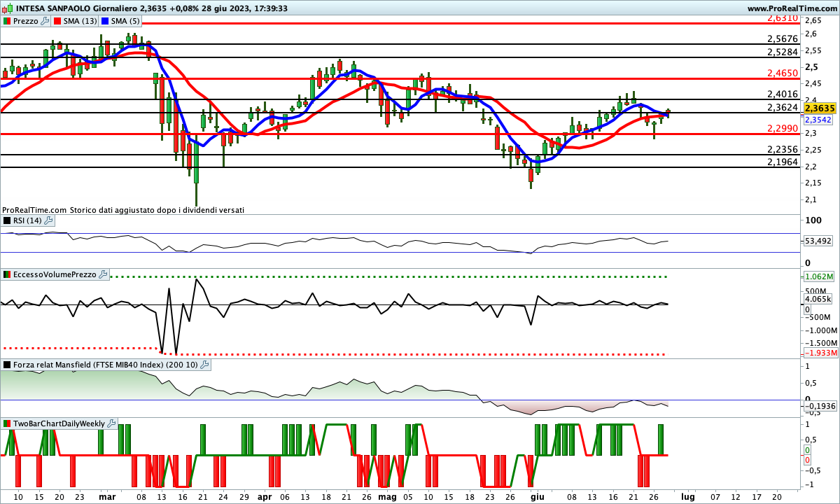Open TwoBarChartDailyWeekly wrench settings icon

click(x=112, y=423)
